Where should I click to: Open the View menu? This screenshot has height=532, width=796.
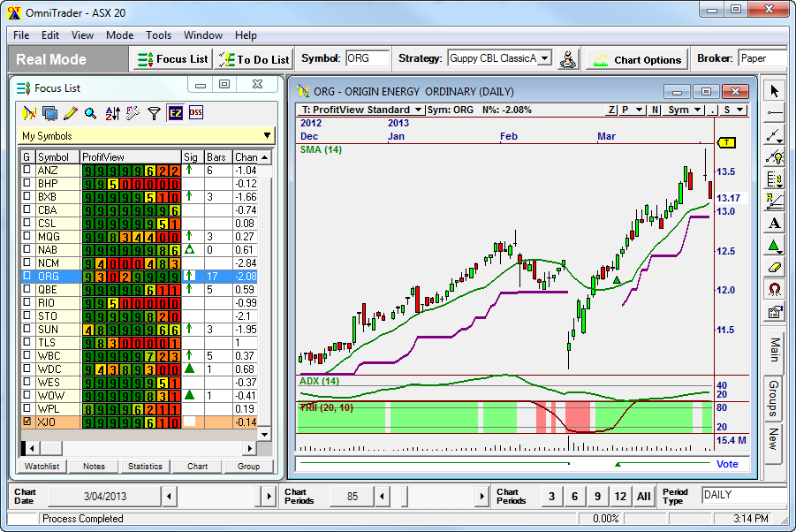click(x=82, y=35)
